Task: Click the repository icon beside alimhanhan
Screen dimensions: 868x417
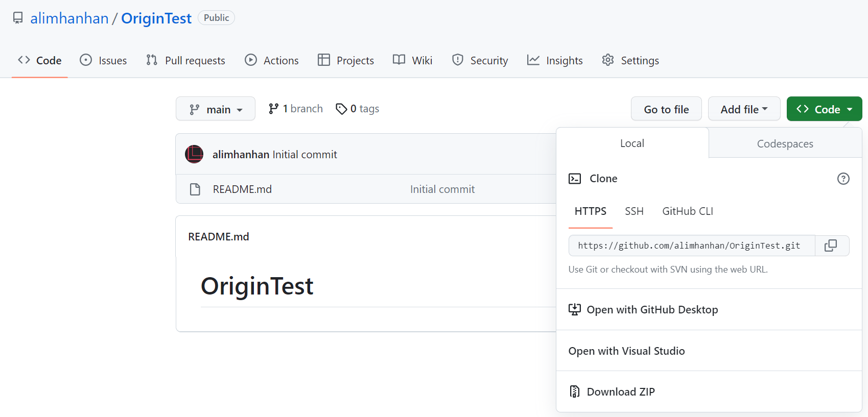Action: pyautogui.click(x=18, y=18)
